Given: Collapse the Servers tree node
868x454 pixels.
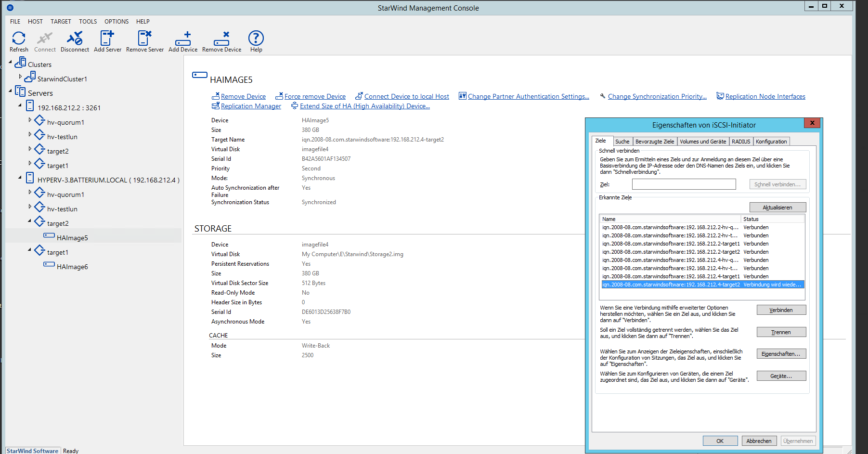Looking at the screenshot, I should coord(10,91).
